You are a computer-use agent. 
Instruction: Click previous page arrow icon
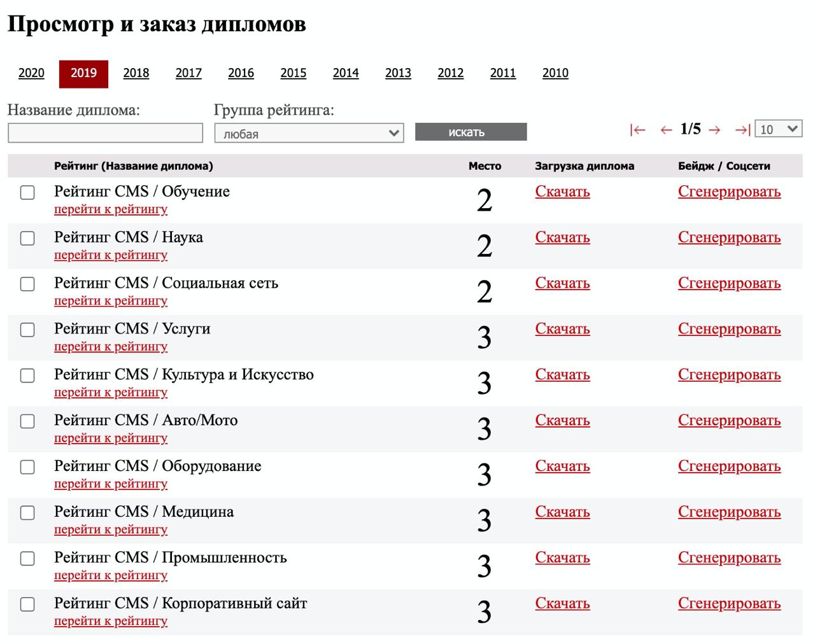pyautogui.click(x=666, y=130)
